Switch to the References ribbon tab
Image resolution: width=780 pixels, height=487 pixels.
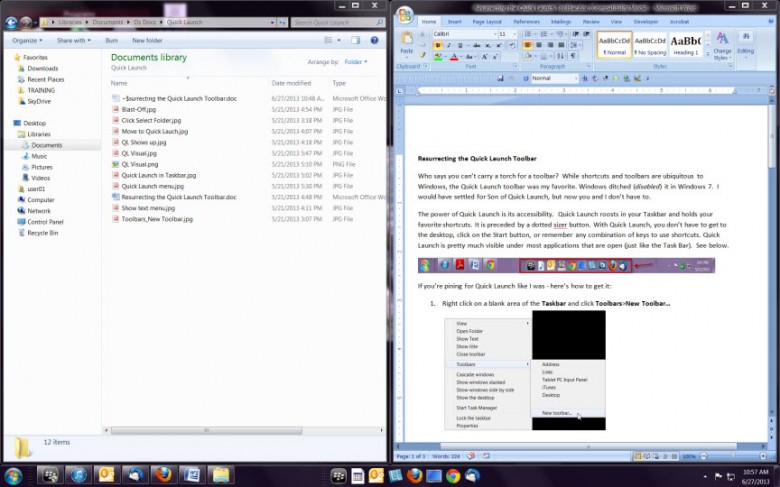(526, 22)
